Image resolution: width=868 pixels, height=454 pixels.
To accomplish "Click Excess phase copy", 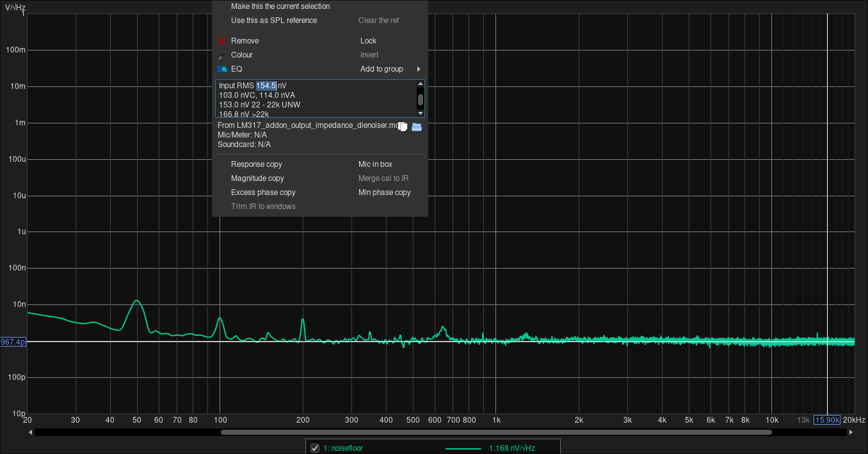I will 263,192.
